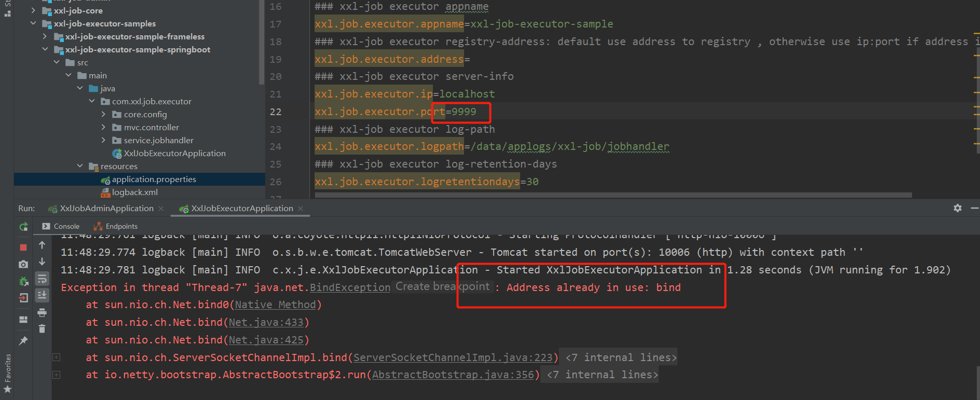Click the Exit icon in the run toolbar
980x400 pixels.
[23, 298]
